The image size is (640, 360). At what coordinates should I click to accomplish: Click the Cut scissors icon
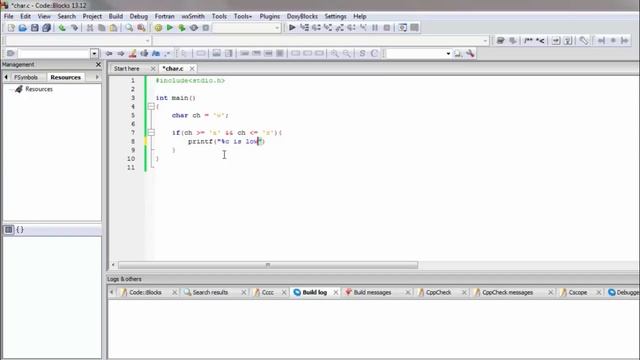(90, 28)
